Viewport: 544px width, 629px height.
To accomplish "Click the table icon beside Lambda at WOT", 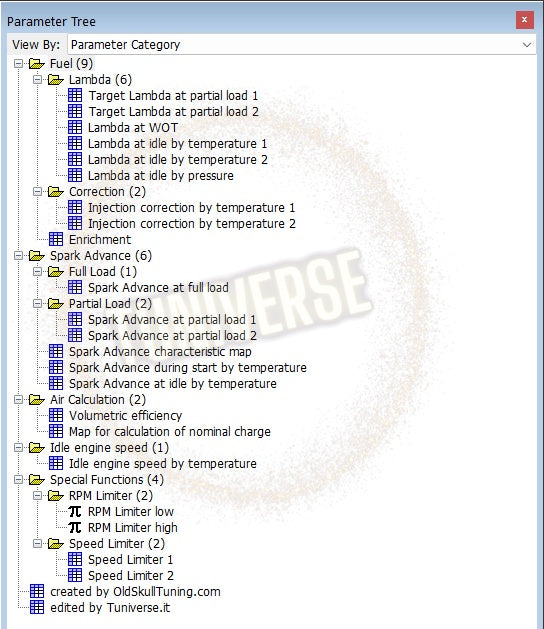I will (75, 128).
